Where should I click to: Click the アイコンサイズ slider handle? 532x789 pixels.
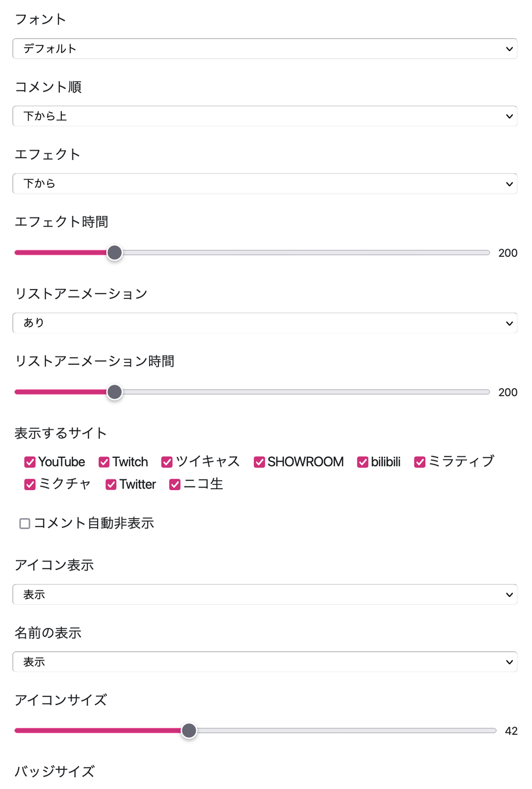pos(189,731)
